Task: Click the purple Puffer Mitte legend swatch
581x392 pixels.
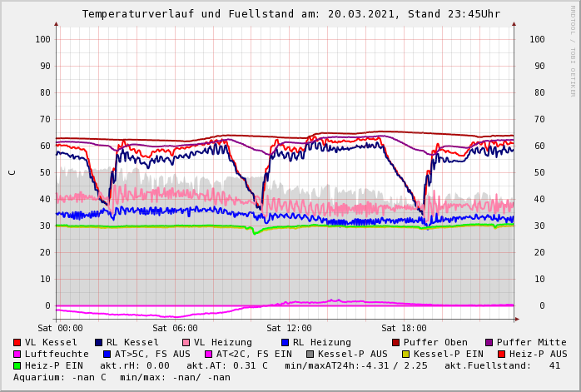Action: click(x=489, y=342)
